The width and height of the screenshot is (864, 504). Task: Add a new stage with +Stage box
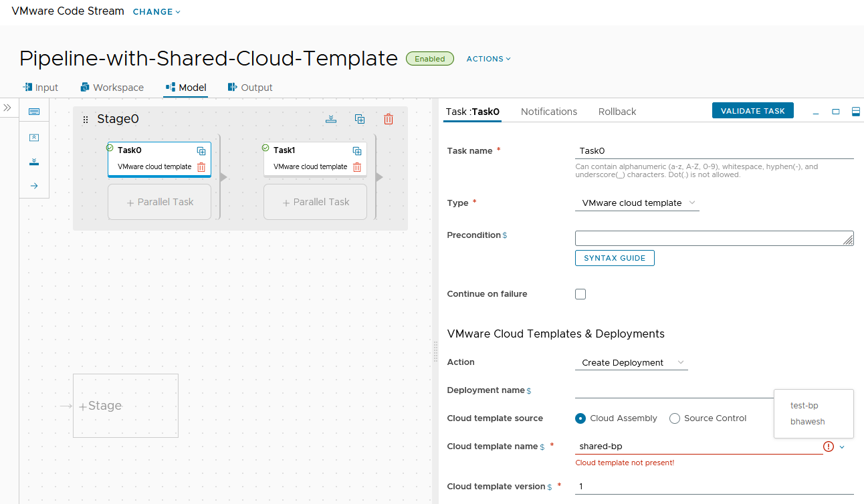pyautogui.click(x=126, y=406)
